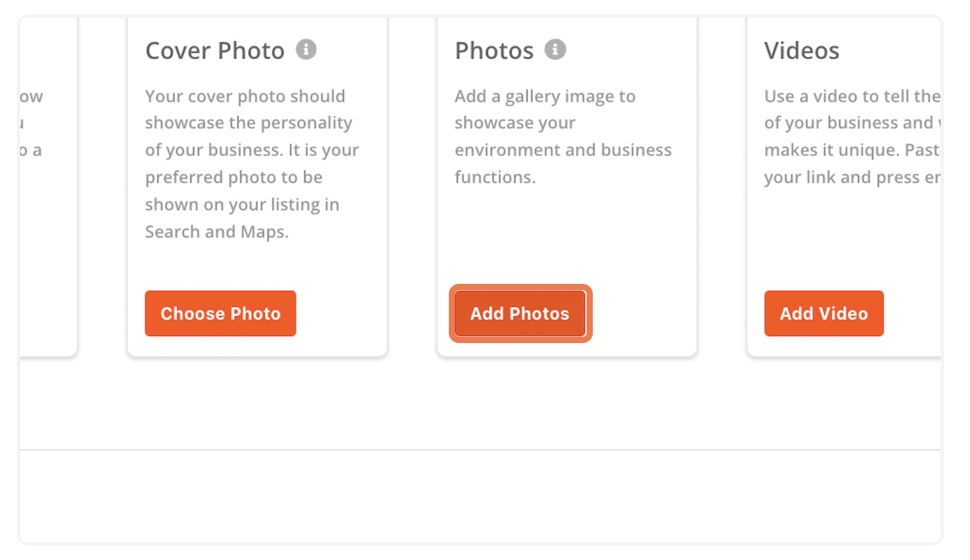Click the highlighted Add Photos button

[520, 313]
